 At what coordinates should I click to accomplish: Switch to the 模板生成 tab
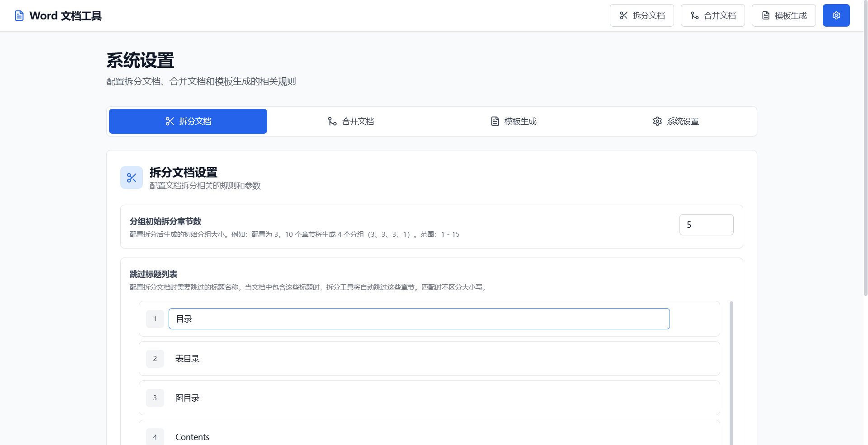tap(513, 121)
